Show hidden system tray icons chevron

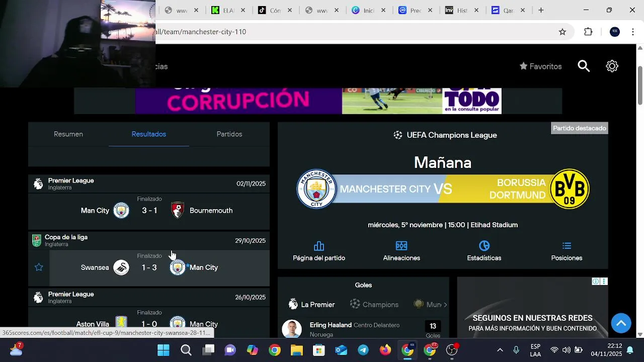coord(500,350)
